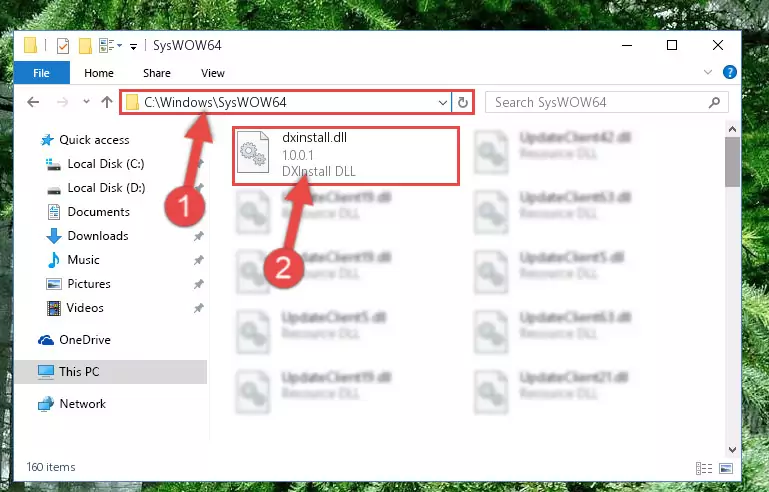Switch to Large icons view in status bar
Image resolution: width=769 pixels, height=492 pixels.
[726, 468]
